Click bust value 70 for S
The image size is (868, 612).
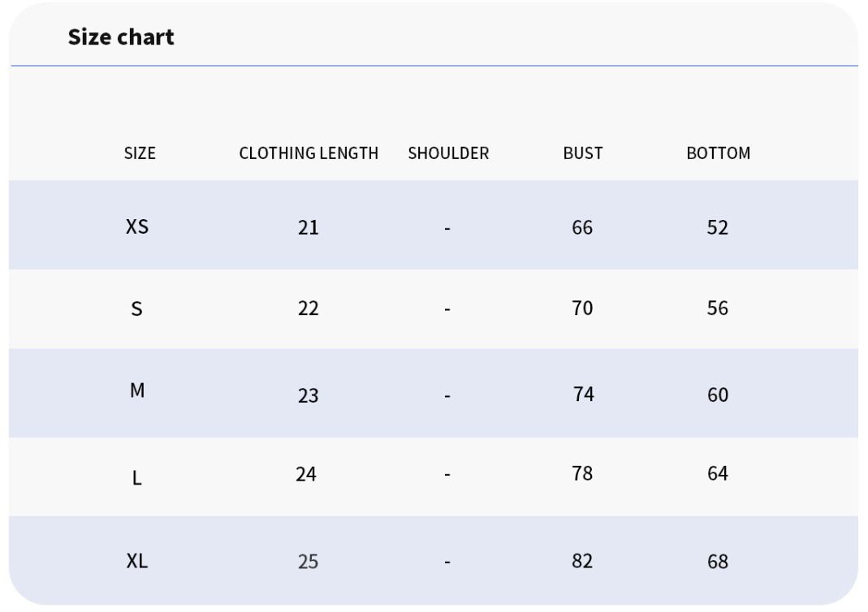(x=582, y=308)
